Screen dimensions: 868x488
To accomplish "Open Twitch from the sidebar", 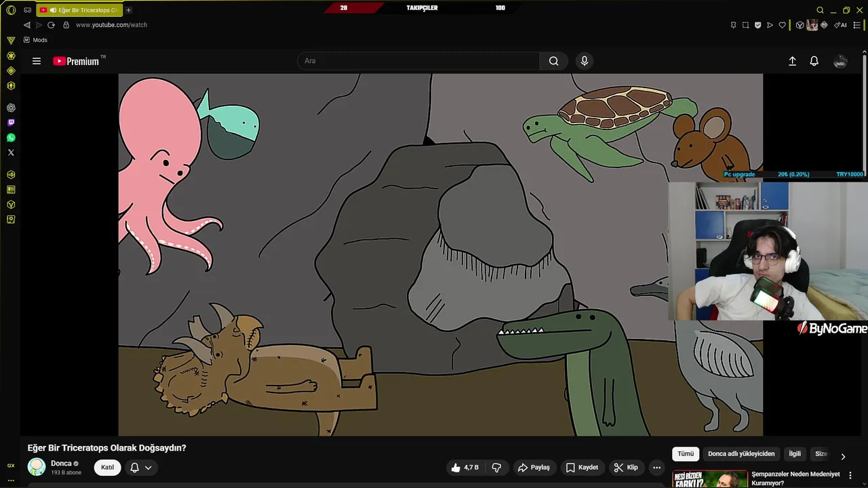I will [11, 123].
